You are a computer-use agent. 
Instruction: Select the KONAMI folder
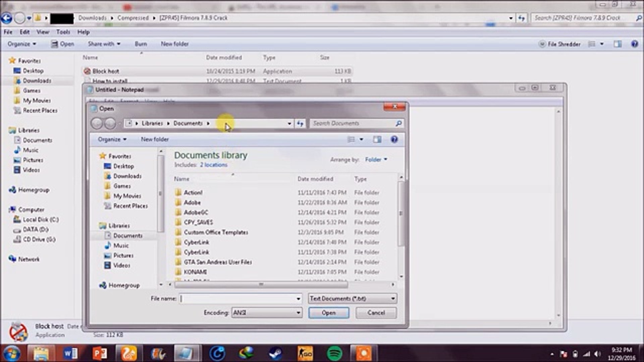click(195, 272)
